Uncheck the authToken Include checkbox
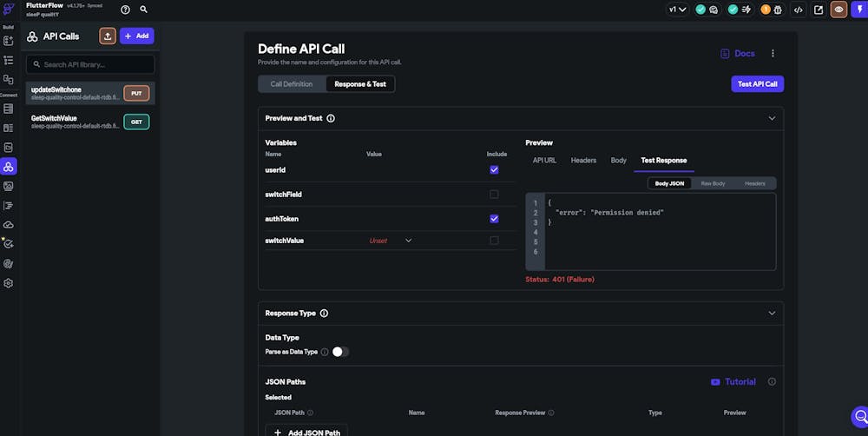The height and width of the screenshot is (436, 868). click(495, 219)
